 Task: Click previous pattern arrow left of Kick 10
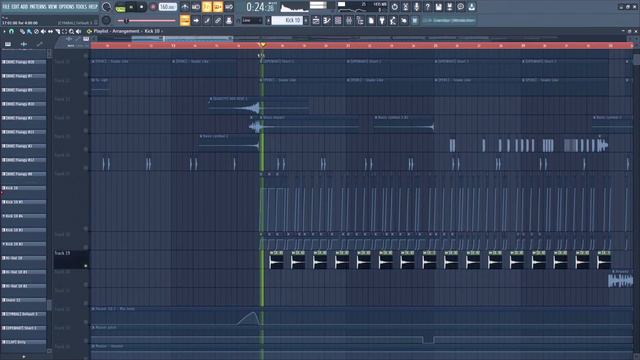269,20
